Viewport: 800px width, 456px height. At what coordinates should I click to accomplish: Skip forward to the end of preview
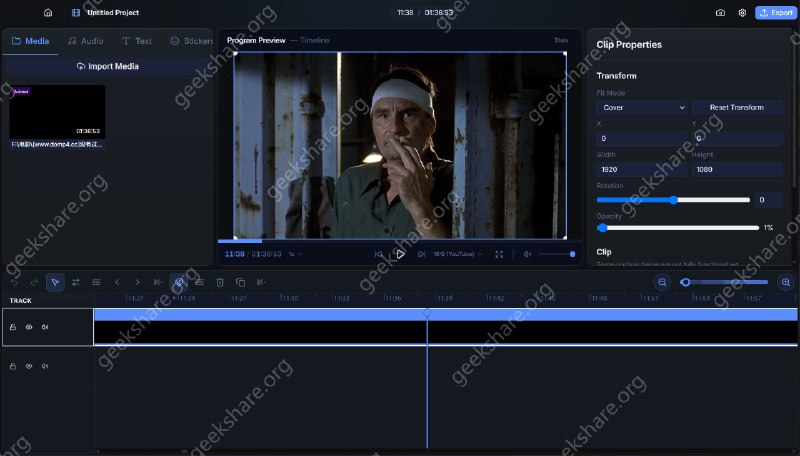click(421, 254)
